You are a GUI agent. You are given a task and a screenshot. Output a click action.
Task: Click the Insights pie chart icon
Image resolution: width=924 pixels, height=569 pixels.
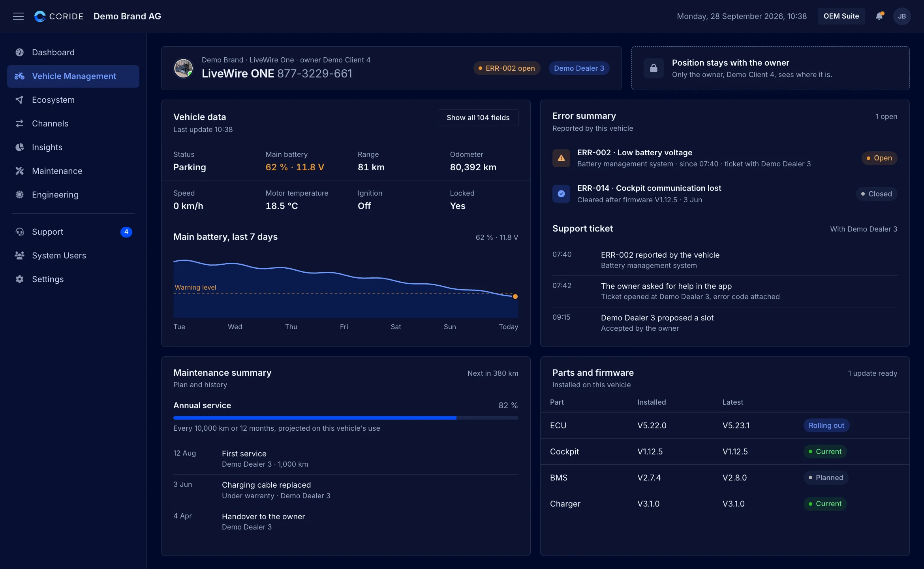point(20,147)
